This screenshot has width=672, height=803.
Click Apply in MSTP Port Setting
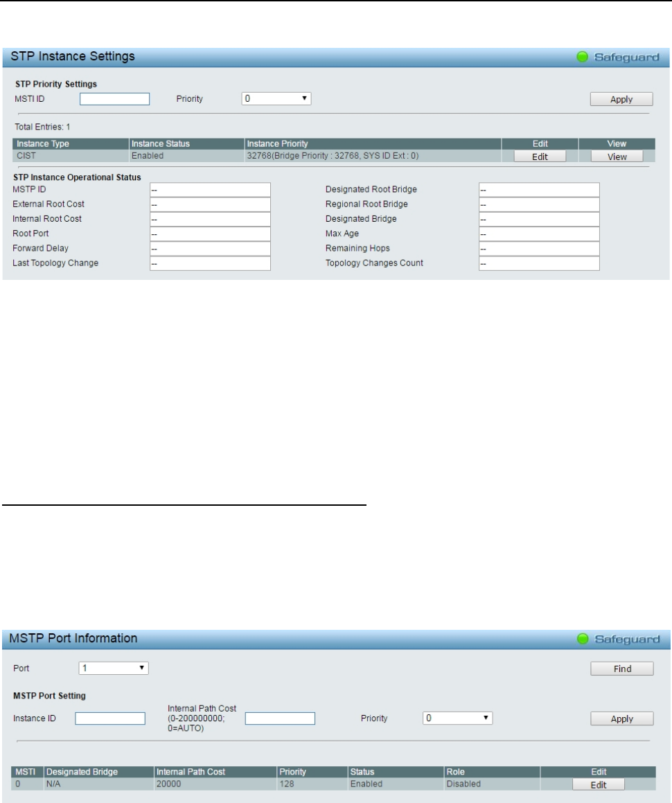tap(622, 719)
